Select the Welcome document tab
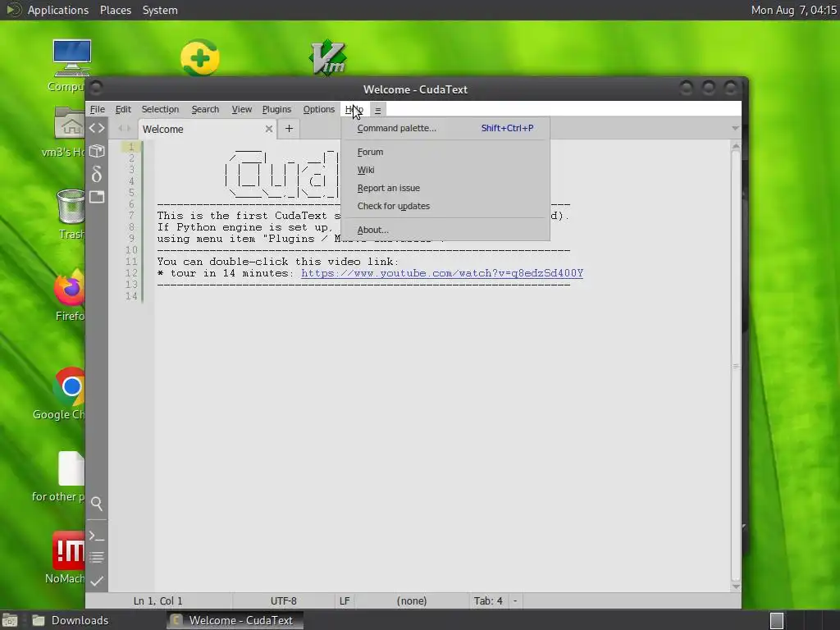Image resolution: width=840 pixels, height=630 pixels. click(208, 129)
